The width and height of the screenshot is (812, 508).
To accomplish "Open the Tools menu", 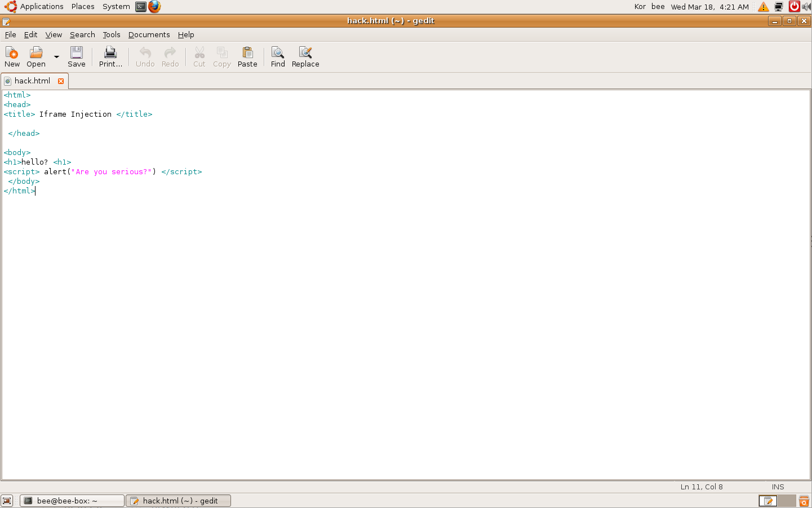I will pyautogui.click(x=112, y=34).
